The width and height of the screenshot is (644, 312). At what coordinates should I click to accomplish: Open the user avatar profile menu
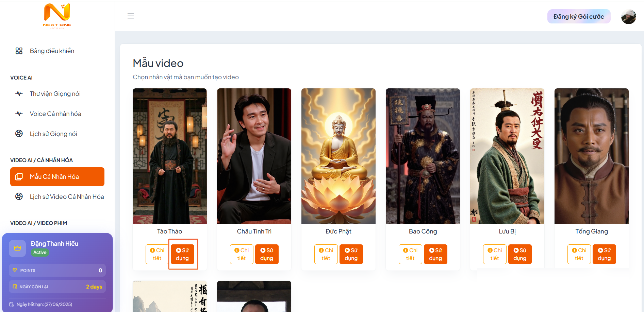628,17
